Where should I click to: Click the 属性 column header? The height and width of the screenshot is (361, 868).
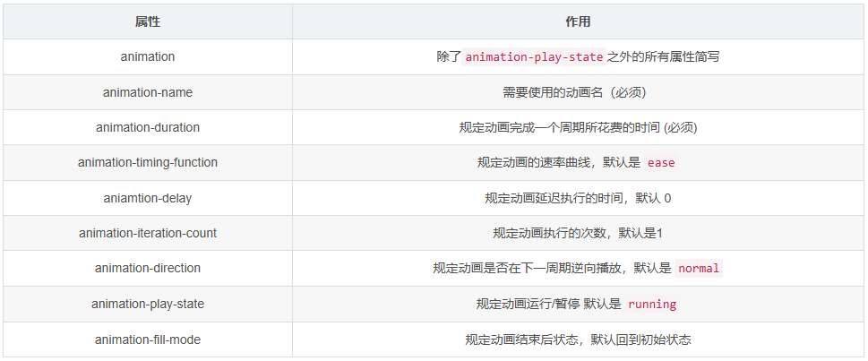tap(147, 21)
